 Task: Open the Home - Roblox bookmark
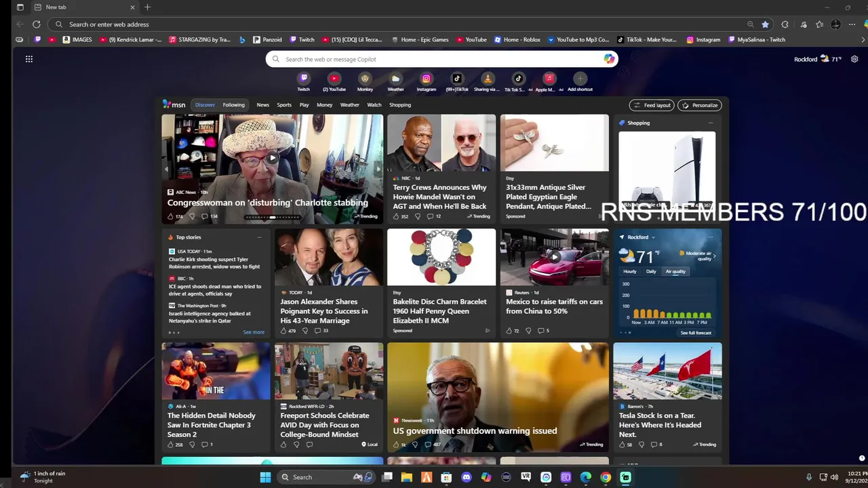coord(517,39)
